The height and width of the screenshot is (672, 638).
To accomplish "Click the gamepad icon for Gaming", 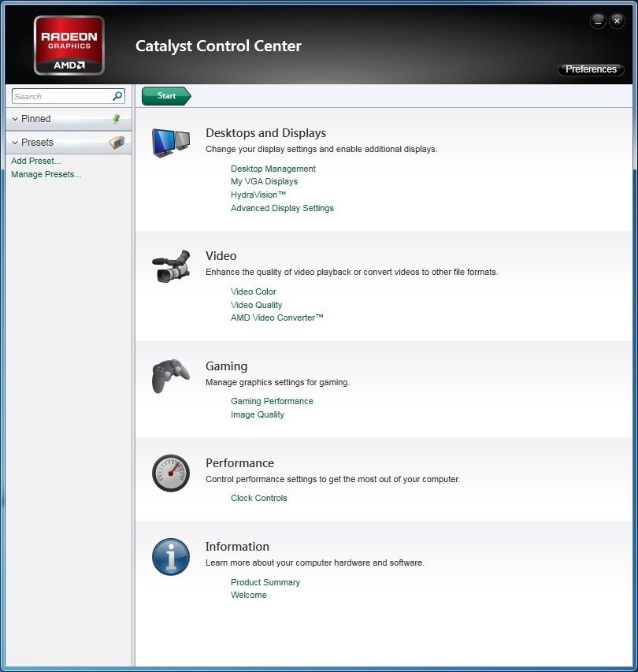I will click(x=171, y=376).
